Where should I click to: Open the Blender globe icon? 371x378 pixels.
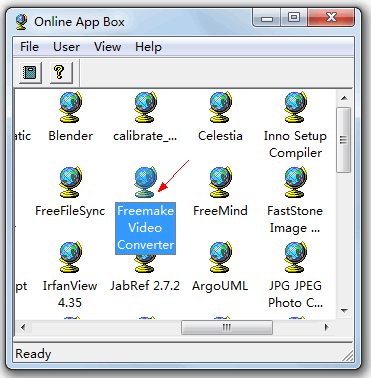click(70, 107)
